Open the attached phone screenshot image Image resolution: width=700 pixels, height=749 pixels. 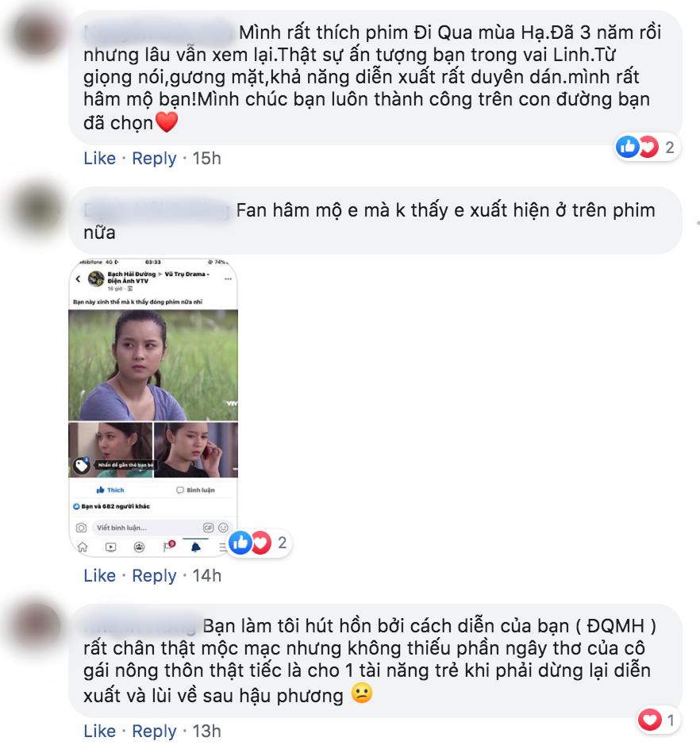pyautogui.click(x=153, y=406)
